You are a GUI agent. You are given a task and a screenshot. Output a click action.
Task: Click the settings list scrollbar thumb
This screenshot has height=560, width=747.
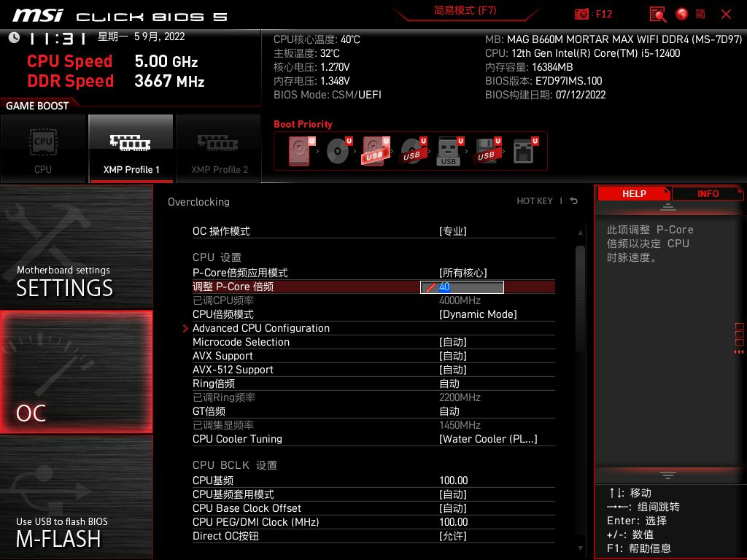point(580,299)
